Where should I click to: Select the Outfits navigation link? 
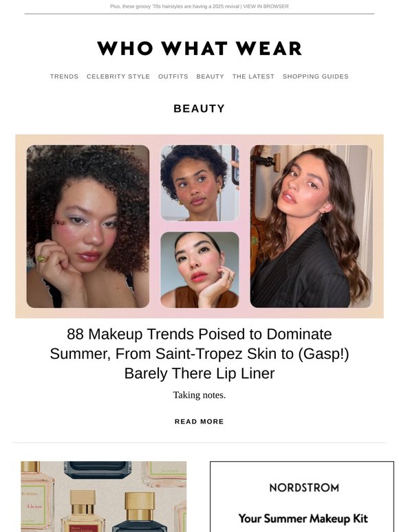coord(173,77)
